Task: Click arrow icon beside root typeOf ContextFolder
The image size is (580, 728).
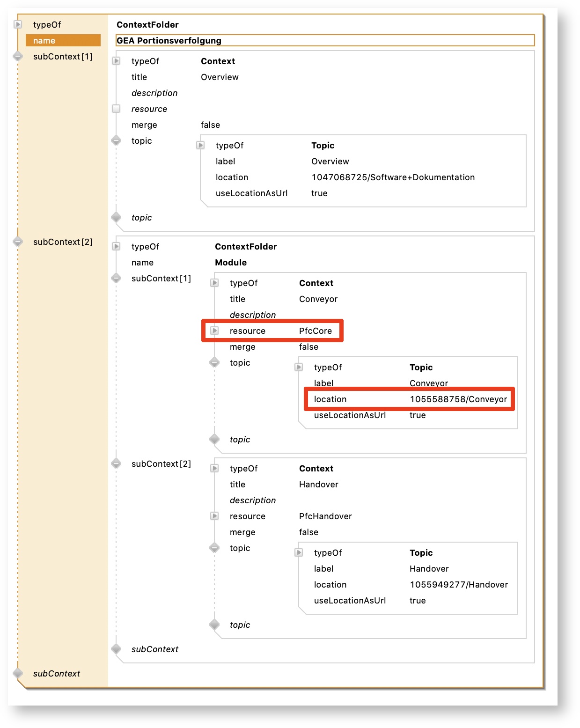Action: pyautogui.click(x=18, y=24)
